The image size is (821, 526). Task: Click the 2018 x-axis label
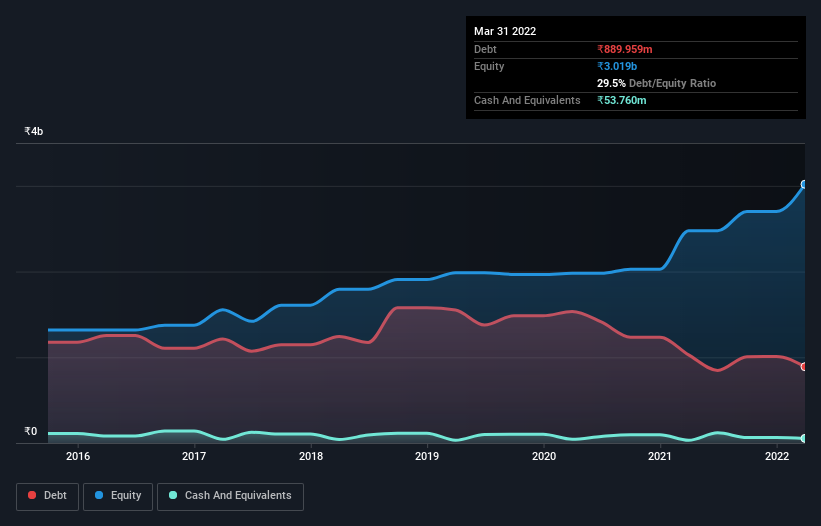311,456
